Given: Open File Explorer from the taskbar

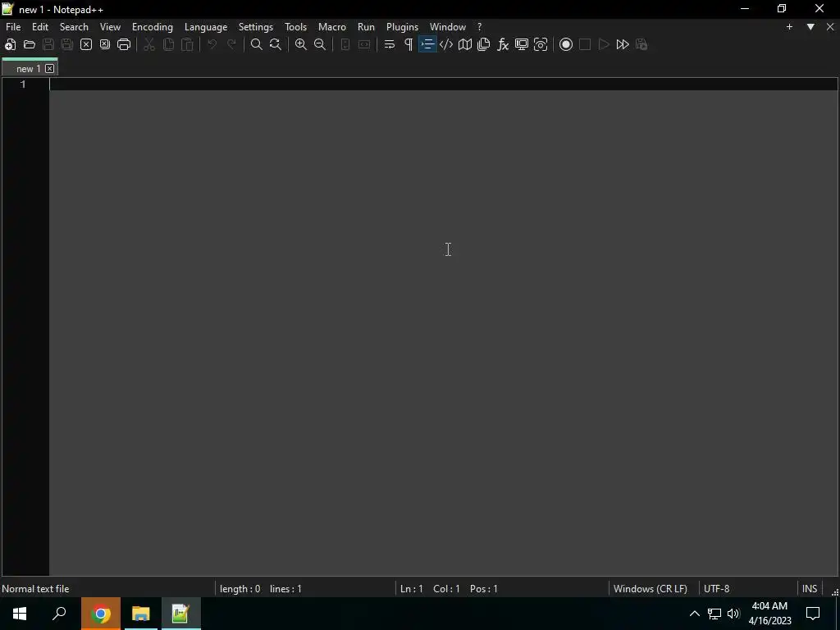Looking at the screenshot, I should [141, 614].
